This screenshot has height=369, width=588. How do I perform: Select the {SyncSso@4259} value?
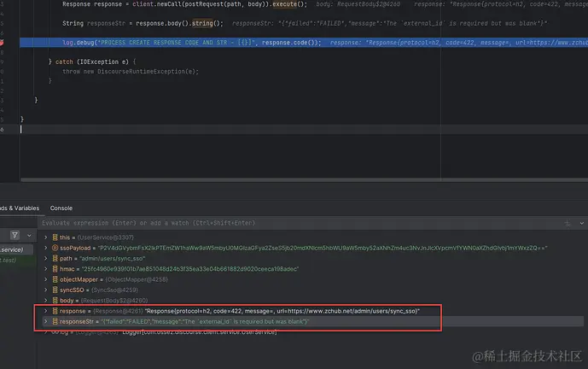(114, 290)
